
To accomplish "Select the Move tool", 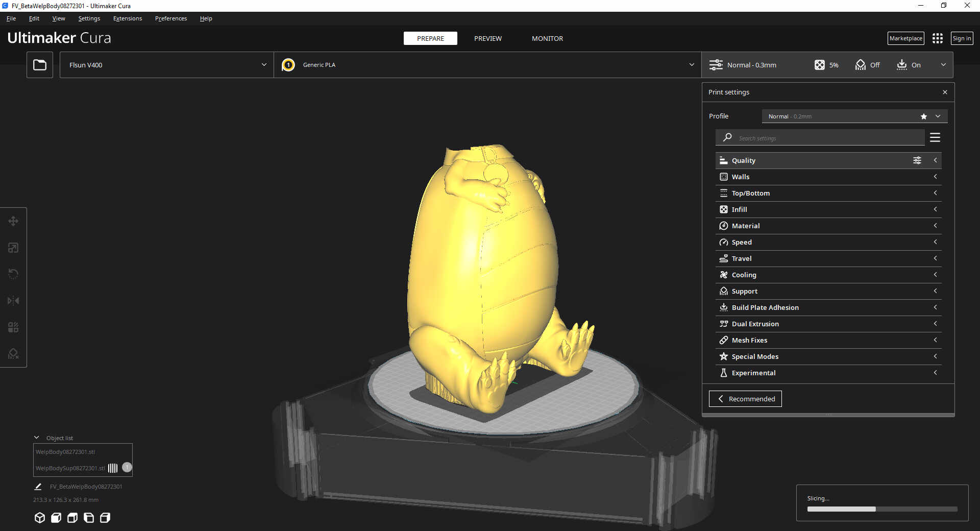I will tap(13, 221).
